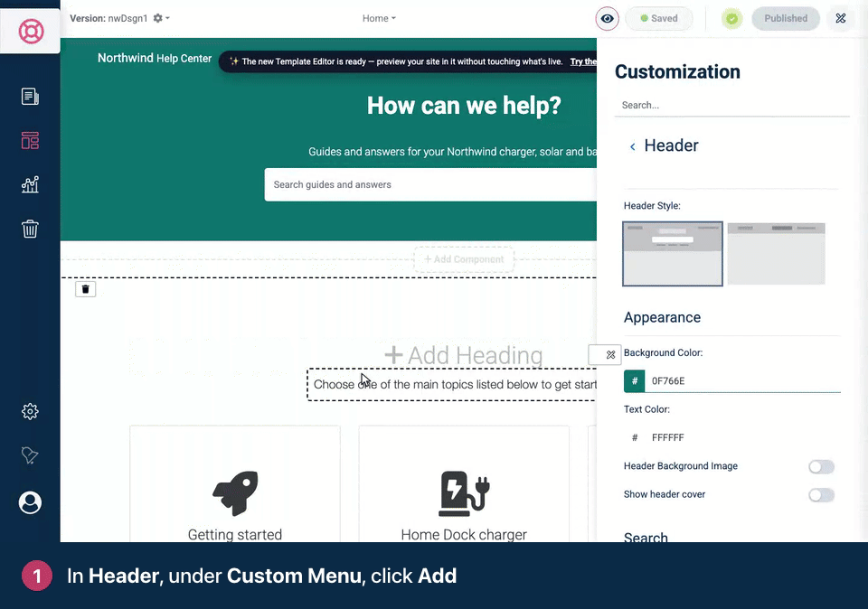Open the trash bin icon in sidebar
The width and height of the screenshot is (868, 609).
30,229
